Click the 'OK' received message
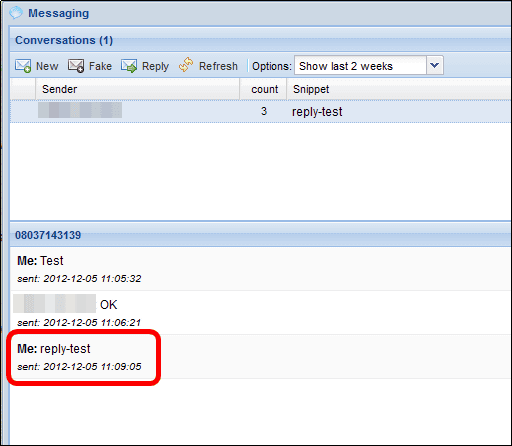Image resolution: width=512 pixels, height=446 pixels. point(109,305)
